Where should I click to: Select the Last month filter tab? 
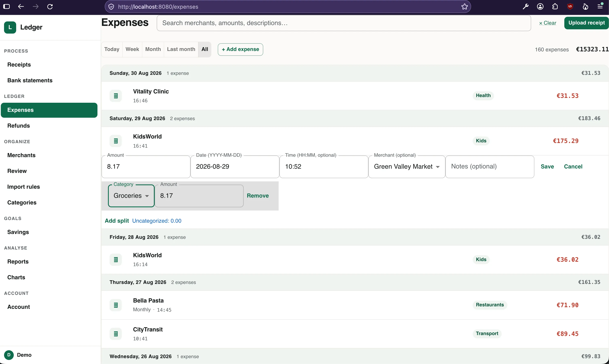181,49
